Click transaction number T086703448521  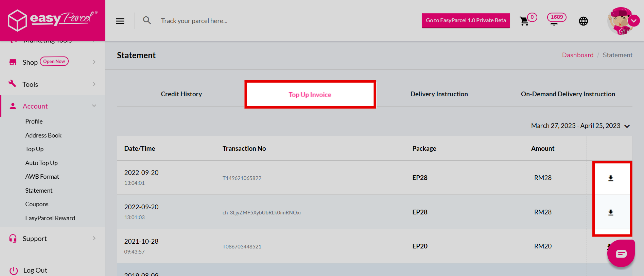coord(242,246)
